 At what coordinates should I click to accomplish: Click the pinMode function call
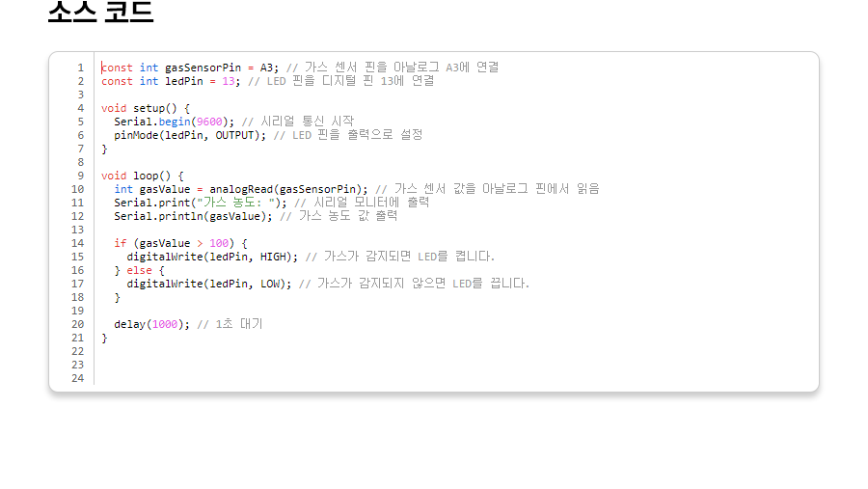136,135
